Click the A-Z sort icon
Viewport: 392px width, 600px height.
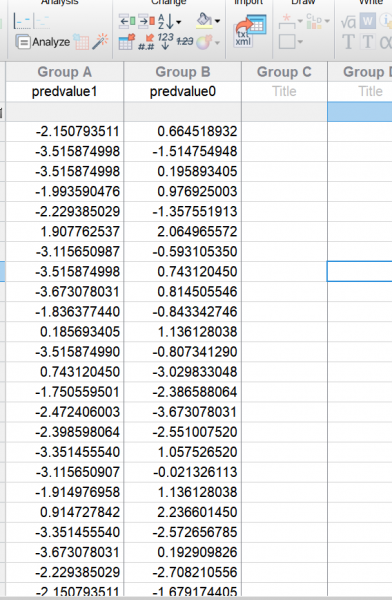pos(166,21)
